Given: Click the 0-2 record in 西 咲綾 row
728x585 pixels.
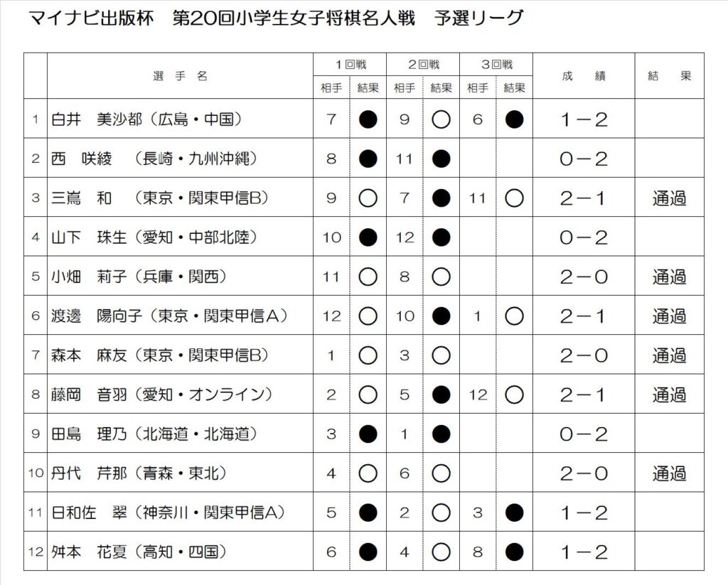Looking at the screenshot, I should 584,159.
